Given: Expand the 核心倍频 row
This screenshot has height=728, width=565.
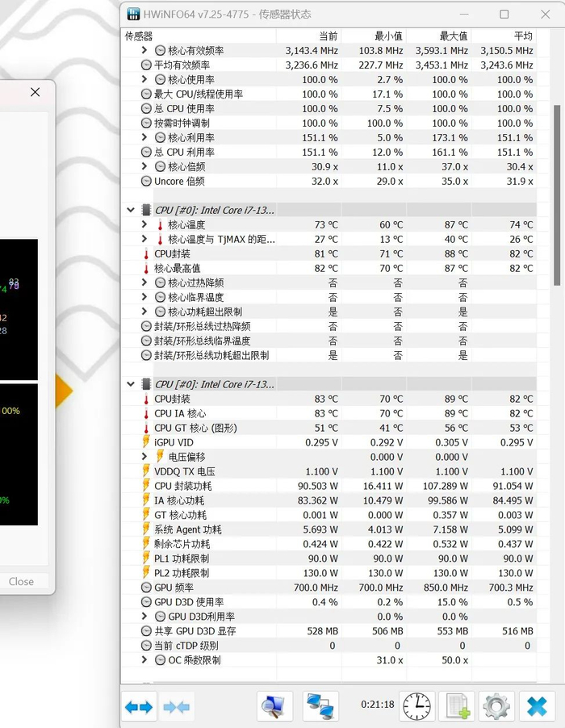Looking at the screenshot, I should [144, 166].
